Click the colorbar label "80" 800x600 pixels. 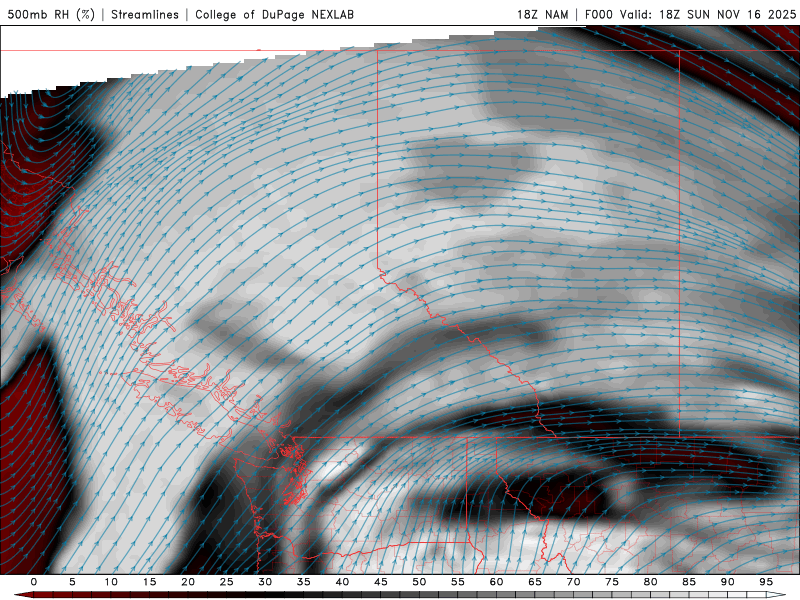[x=651, y=582]
